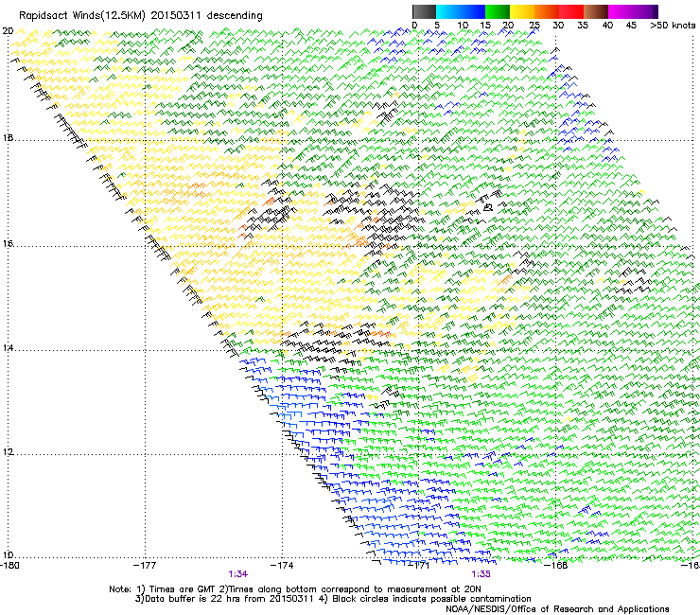Click the note 'Data buffer is 22 hrs'
The height and width of the screenshot is (615, 700).
click(194, 599)
